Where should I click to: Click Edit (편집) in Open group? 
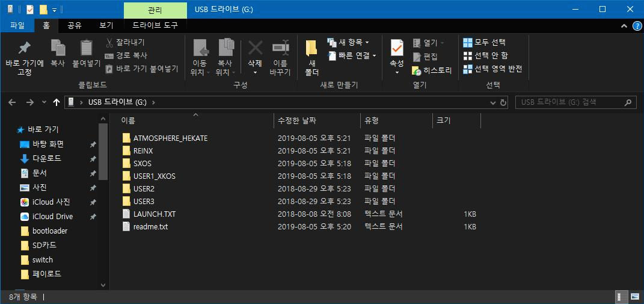(426, 57)
